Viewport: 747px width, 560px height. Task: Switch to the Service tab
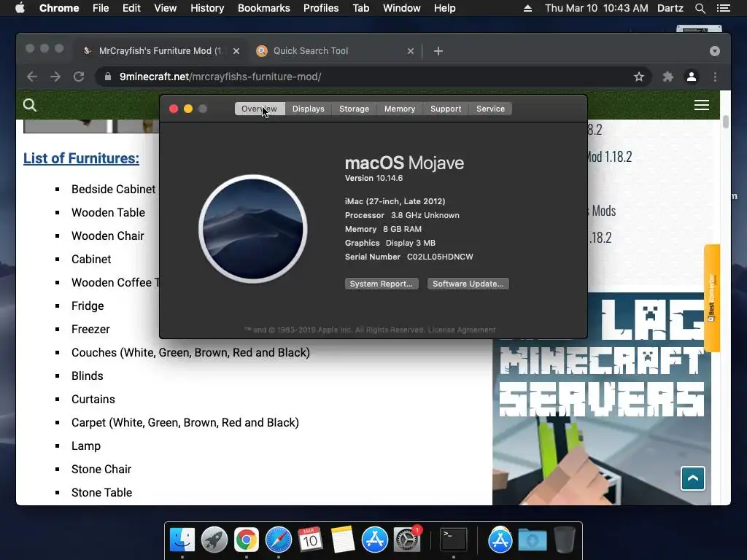[x=490, y=109]
